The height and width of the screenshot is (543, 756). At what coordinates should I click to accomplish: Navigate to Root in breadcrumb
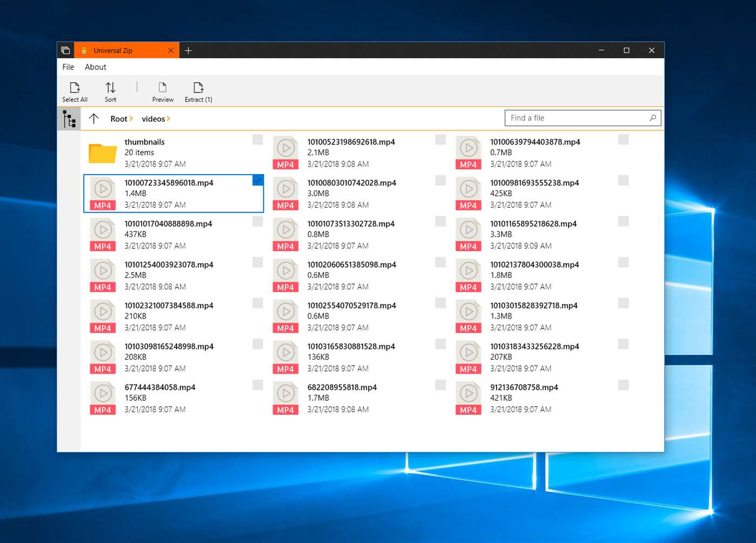[119, 119]
